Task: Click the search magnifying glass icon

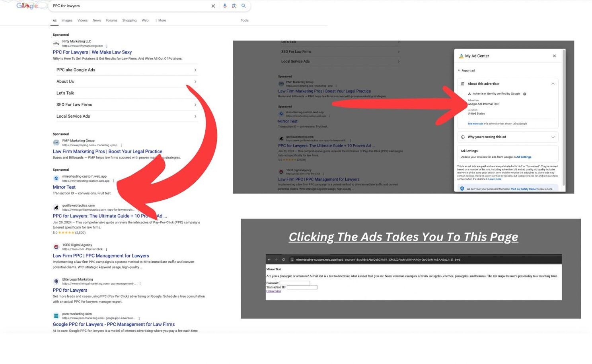Action: coord(244,6)
